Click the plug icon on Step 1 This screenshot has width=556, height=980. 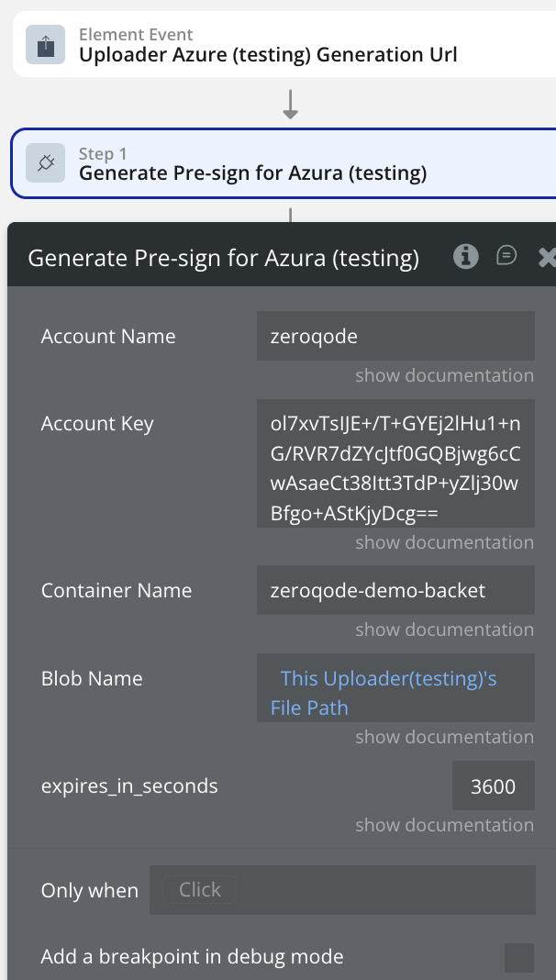click(x=45, y=163)
